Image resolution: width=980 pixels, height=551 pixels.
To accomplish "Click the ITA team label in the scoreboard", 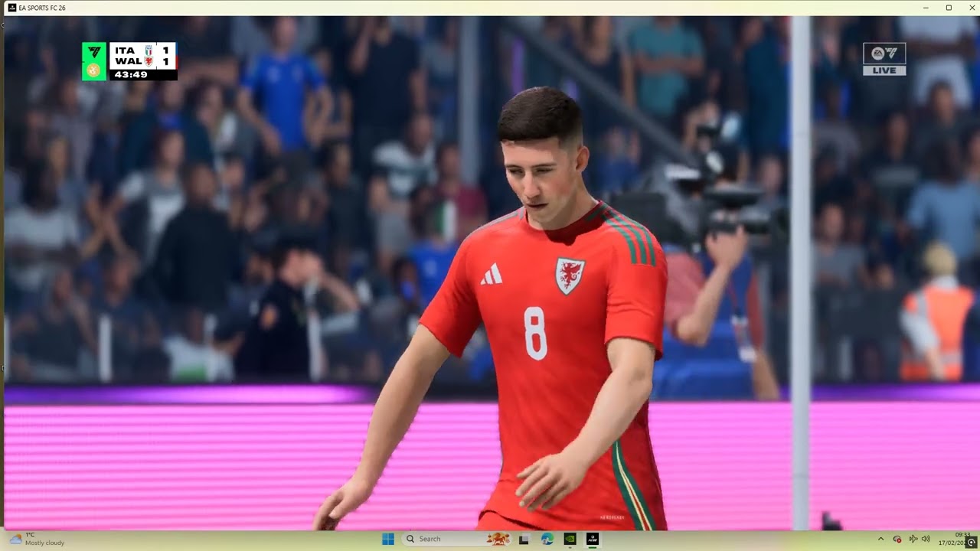I will (x=125, y=51).
